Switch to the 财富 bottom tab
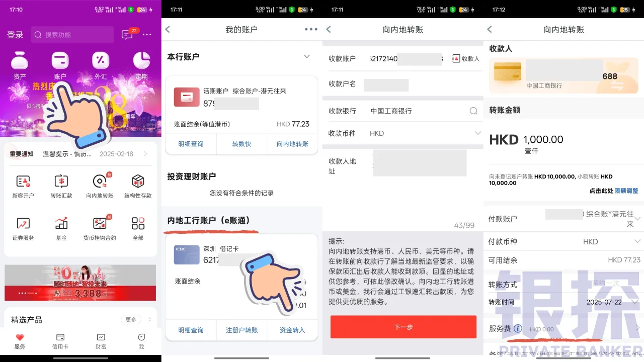 [101, 341]
